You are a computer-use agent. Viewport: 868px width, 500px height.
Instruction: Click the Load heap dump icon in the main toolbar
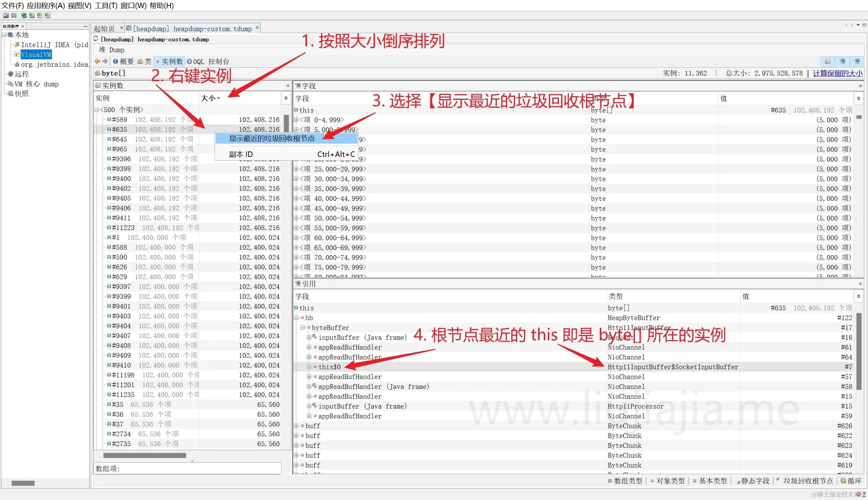(6, 16)
